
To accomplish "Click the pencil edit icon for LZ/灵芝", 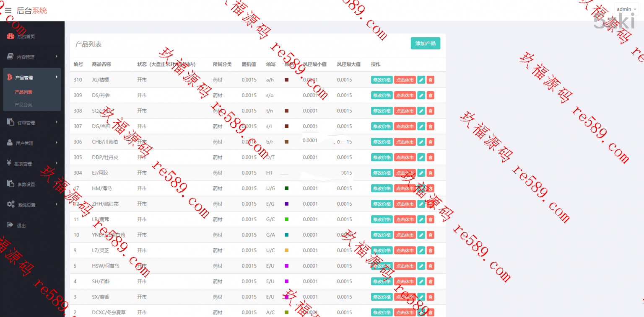I will pyautogui.click(x=421, y=250).
